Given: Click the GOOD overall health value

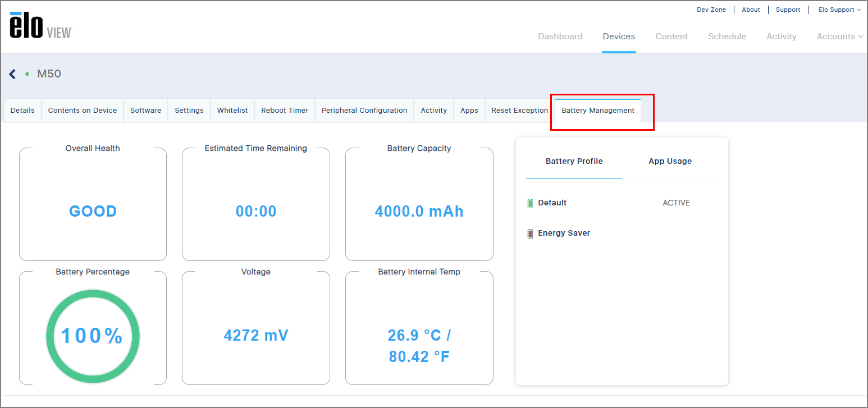Looking at the screenshot, I should (93, 212).
